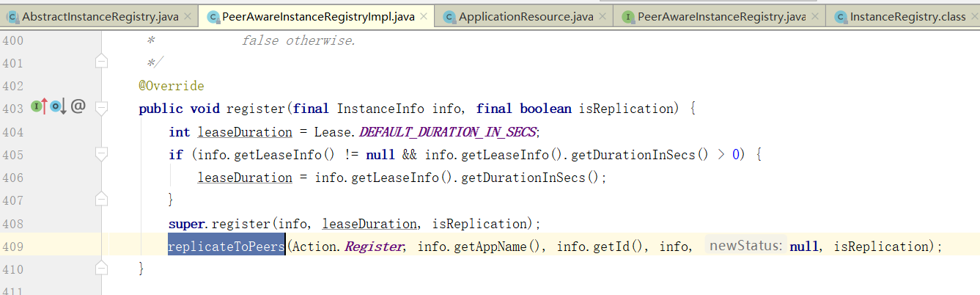Click line number 409 in the gutter
Screen dimensions: 980x295
pyautogui.click(x=12, y=246)
